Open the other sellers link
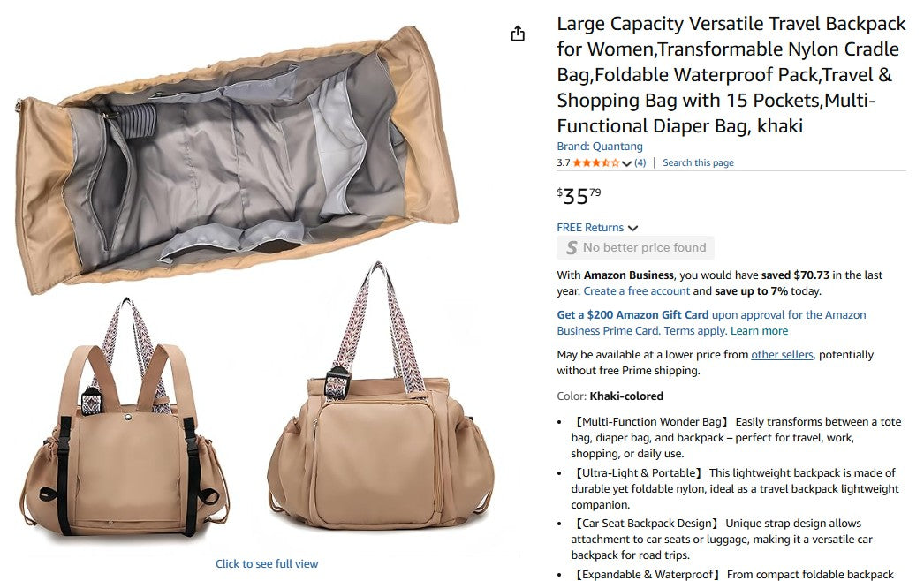Screen dimensions: 924x581 782,355
